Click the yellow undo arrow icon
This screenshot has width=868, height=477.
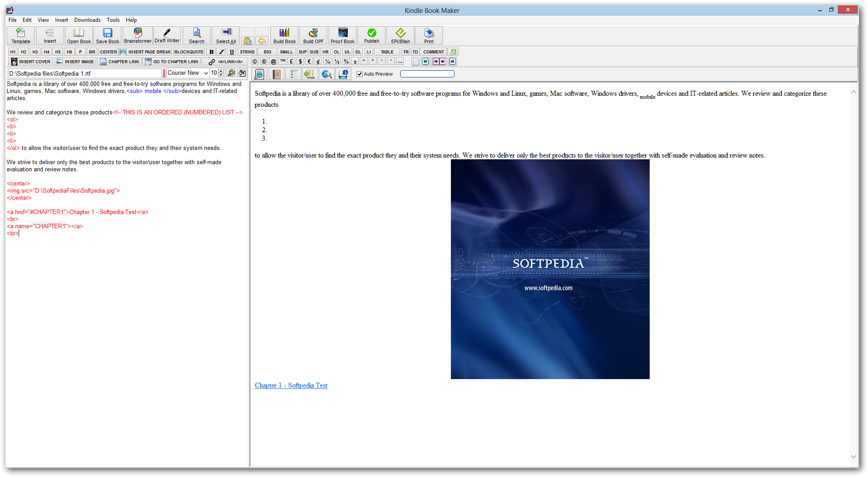(x=262, y=41)
